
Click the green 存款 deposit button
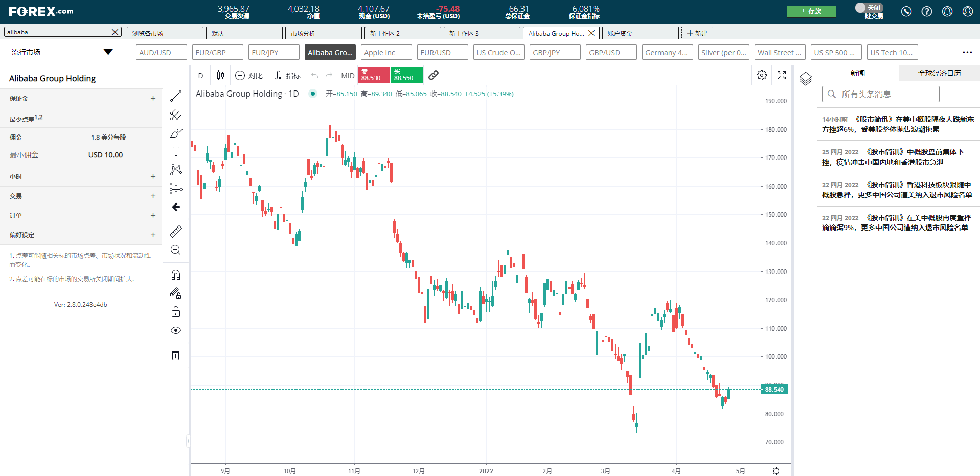(x=811, y=11)
